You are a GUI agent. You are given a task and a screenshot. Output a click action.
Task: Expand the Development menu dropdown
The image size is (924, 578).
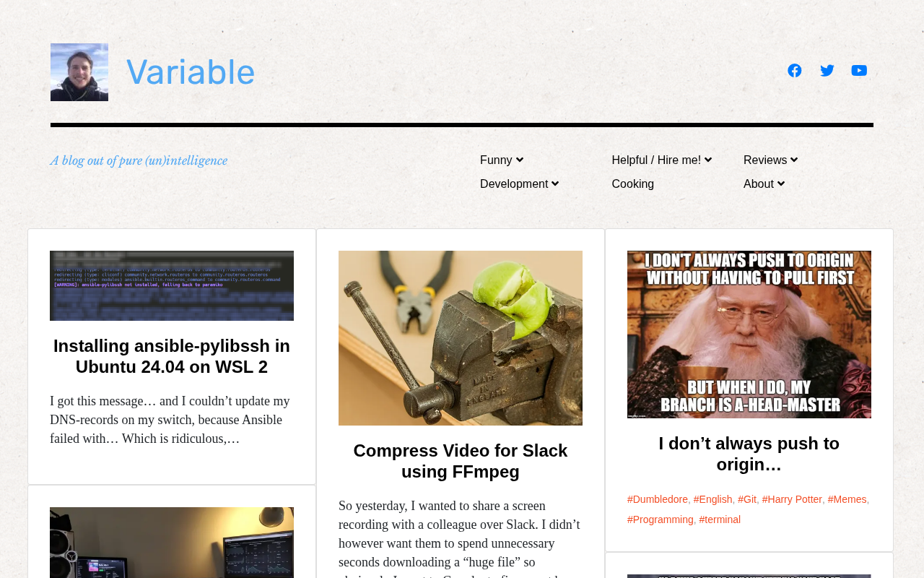520,184
